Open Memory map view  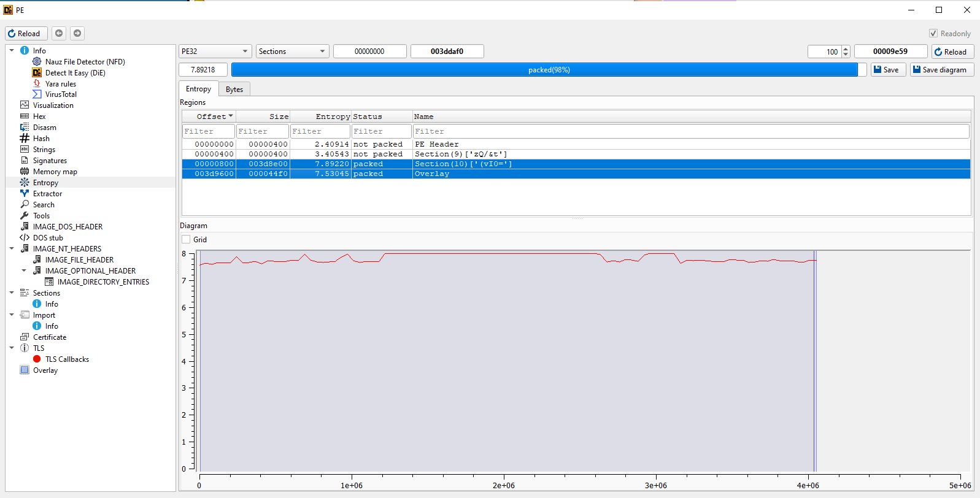coord(55,172)
